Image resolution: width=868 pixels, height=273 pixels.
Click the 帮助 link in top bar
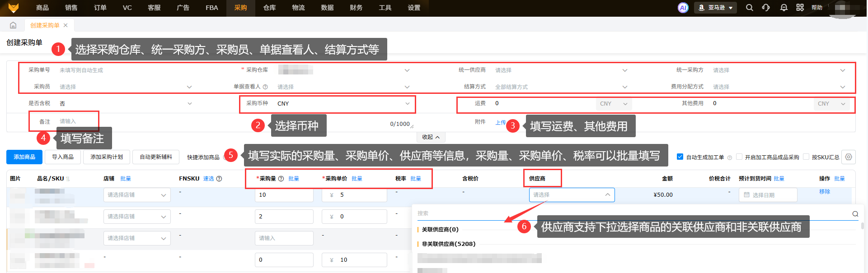817,8
